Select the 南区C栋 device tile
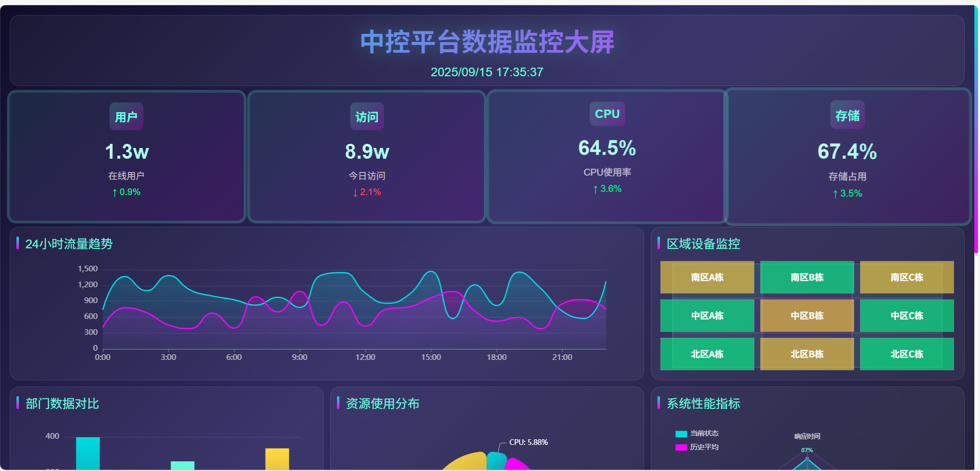Viewport: 980px width, 471px height. pyautogui.click(x=907, y=277)
